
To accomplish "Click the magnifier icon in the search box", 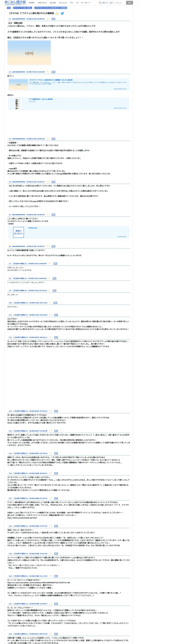I will pyautogui.click(x=100, y=3).
